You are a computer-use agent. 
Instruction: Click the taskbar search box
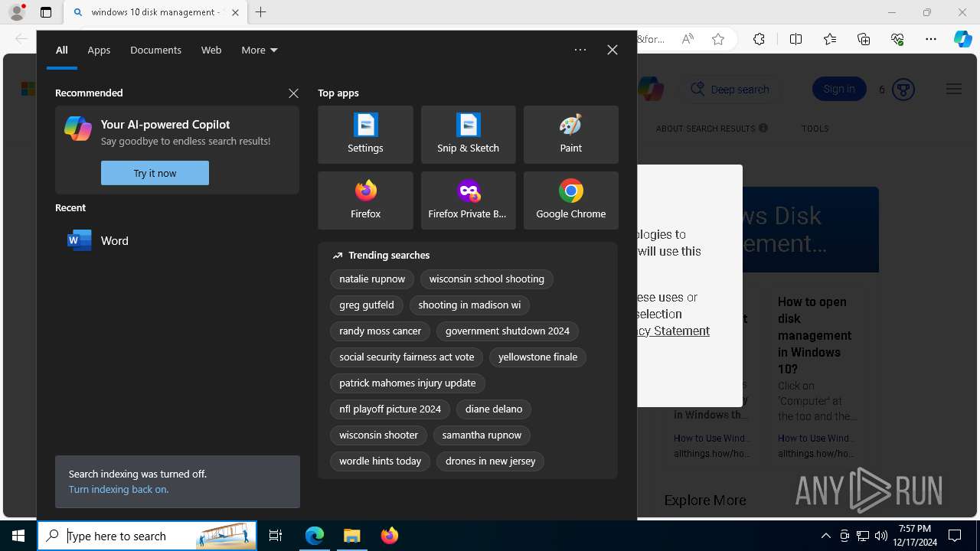coord(147,536)
